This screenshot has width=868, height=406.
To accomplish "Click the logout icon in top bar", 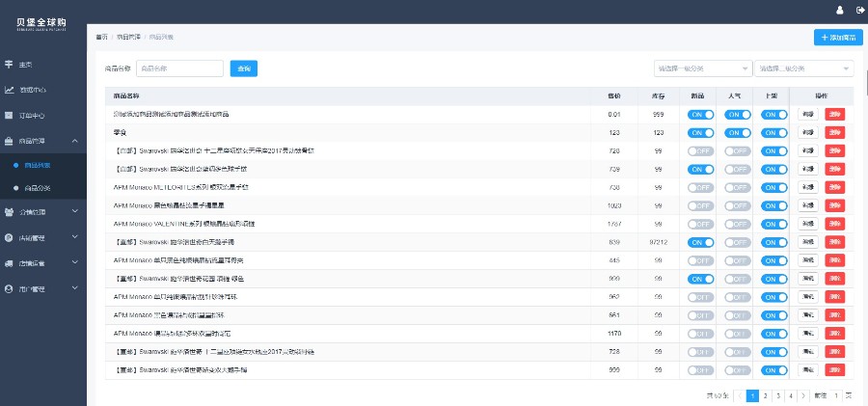I will click(x=859, y=10).
